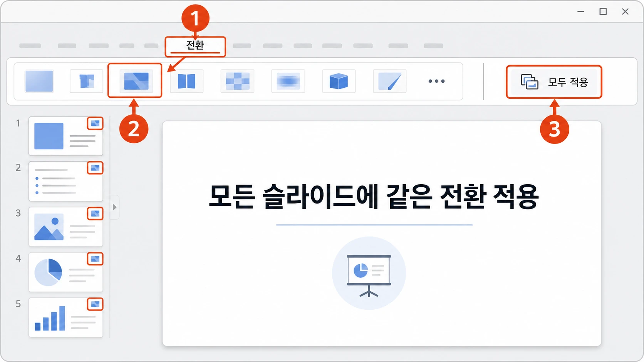Click transition indicator icon on slide 3
644x362 pixels.
[x=95, y=214]
